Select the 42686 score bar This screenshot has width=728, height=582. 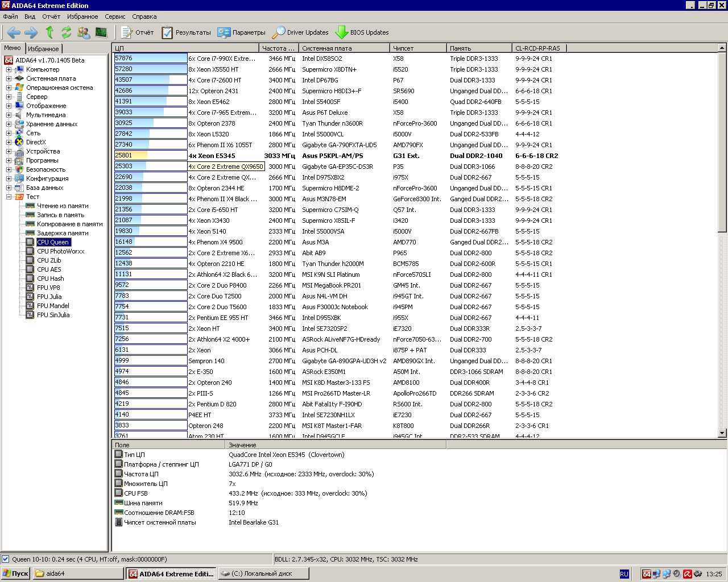[151, 90]
